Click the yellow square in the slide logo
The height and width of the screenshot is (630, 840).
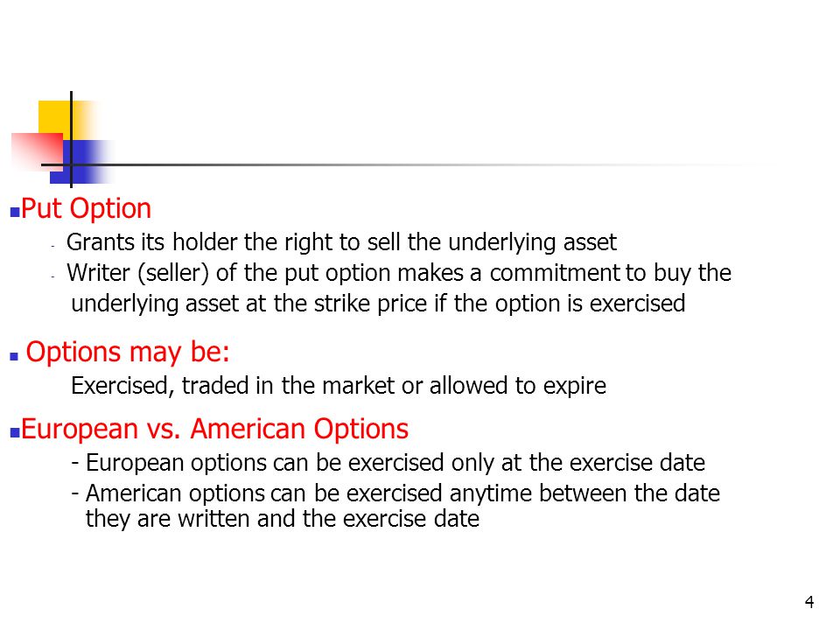point(60,119)
